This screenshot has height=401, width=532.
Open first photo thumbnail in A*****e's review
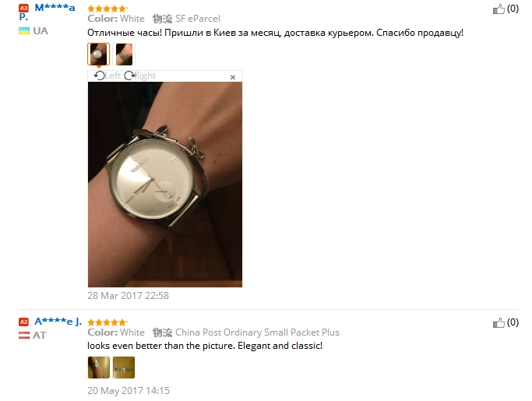[x=99, y=368]
